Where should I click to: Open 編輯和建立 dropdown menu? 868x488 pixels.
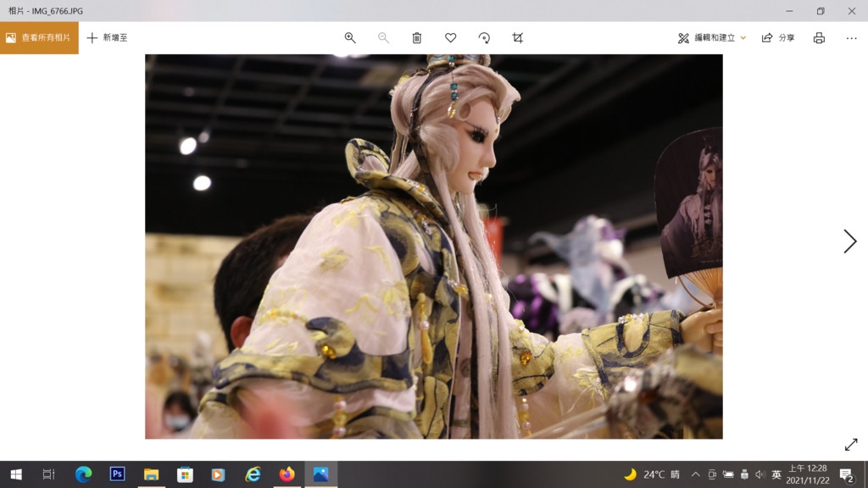pos(712,37)
